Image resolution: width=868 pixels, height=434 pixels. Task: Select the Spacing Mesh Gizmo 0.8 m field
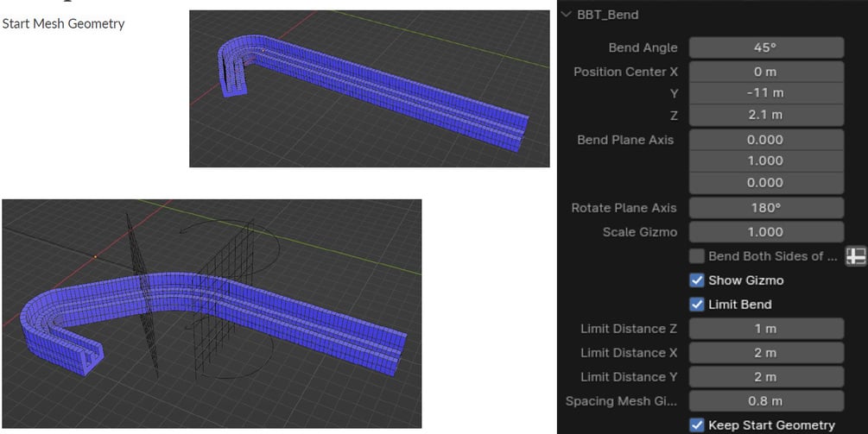(x=766, y=401)
